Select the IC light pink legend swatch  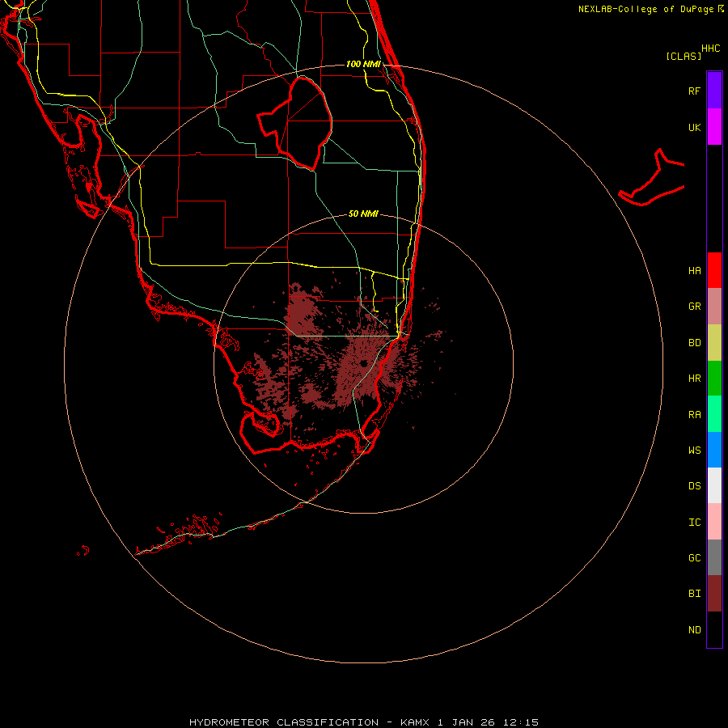point(714,522)
